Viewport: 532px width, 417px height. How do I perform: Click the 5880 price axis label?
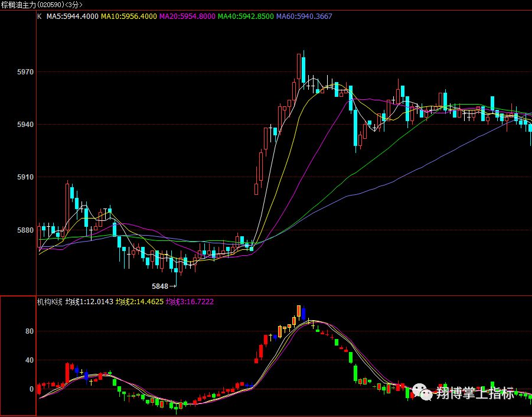[x=25, y=230]
